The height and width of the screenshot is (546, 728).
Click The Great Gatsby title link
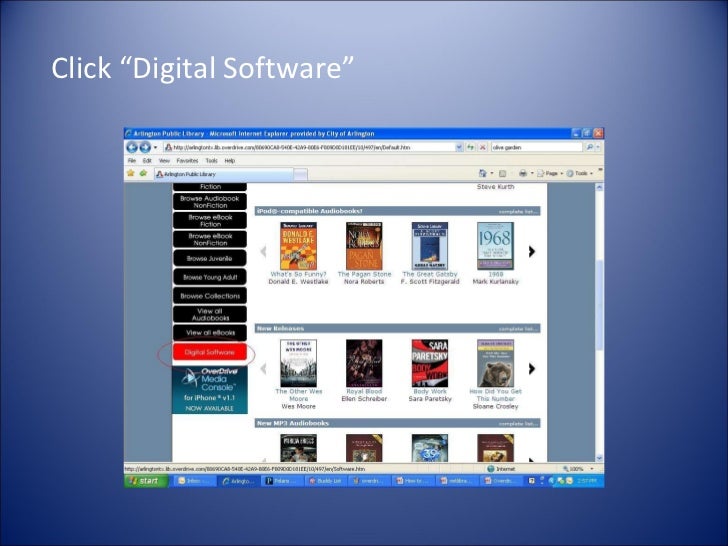pyautogui.click(x=430, y=274)
